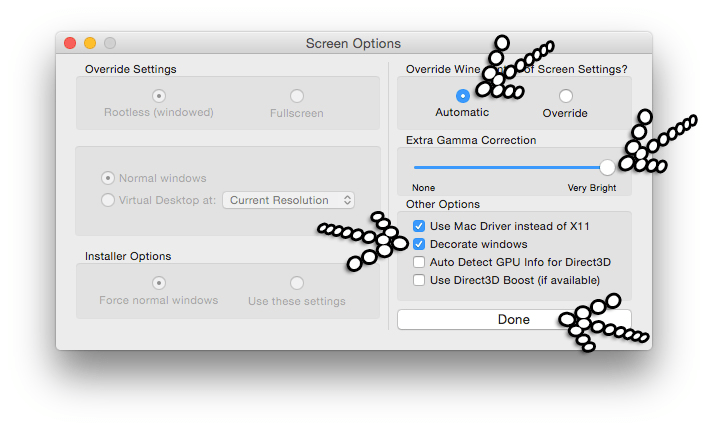
Task: Uncheck Use Mac Driver instead of X11
Action: click(x=419, y=226)
